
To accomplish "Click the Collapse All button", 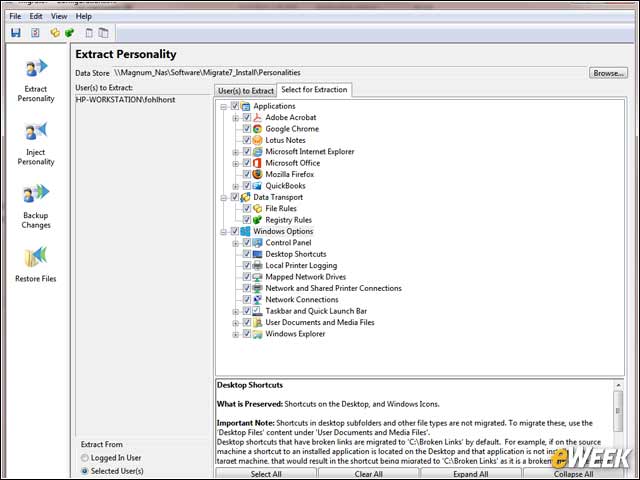I will pos(573,474).
